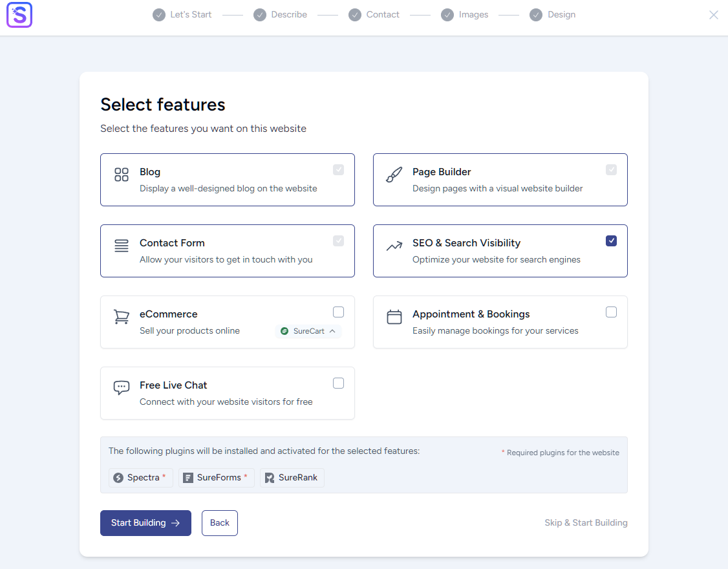Click Skip & Start Building link

point(586,523)
